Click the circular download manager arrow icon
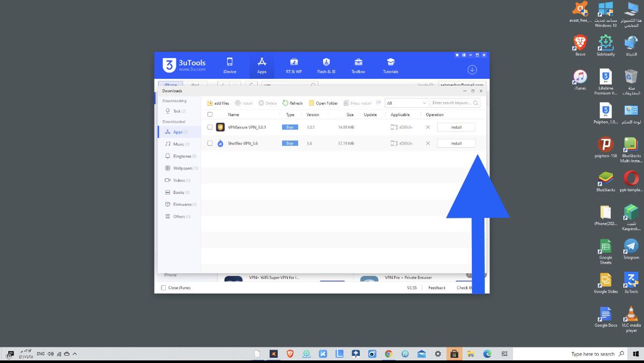The width and height of the screenshot is (644, 363). pos(472,69)
